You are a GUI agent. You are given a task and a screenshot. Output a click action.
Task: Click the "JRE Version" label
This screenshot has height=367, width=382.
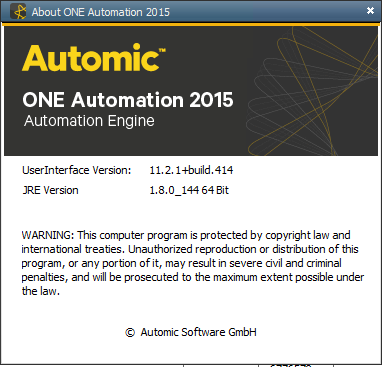tap(50, 190)
